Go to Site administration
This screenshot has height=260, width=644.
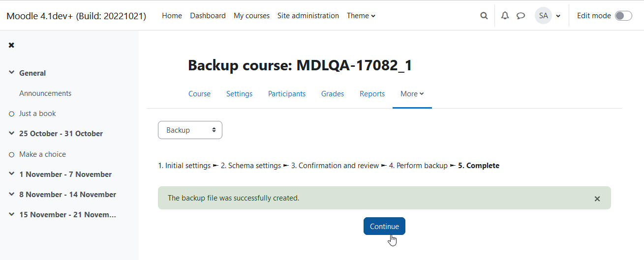308,16
